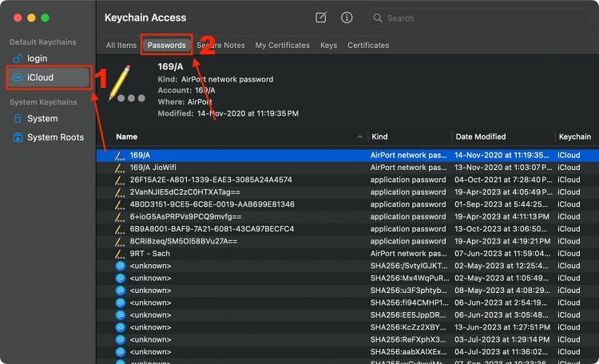
Task: Click the unlocked padlock icon beside login
Action: pyautogui.click(x=18, y=58)
